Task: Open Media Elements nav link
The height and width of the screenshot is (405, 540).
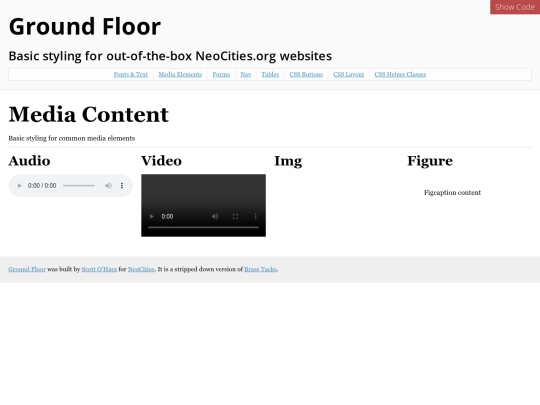Action: [x=180, y=74]
